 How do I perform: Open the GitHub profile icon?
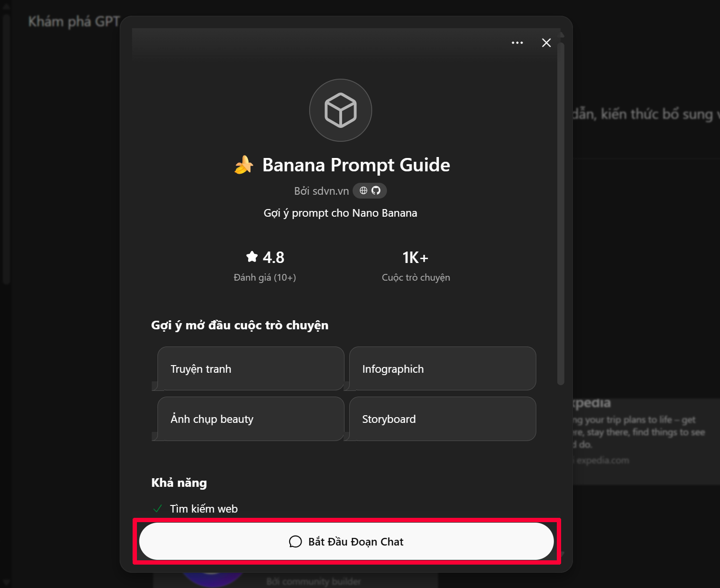pyautogui.click(x=376, y=190)
